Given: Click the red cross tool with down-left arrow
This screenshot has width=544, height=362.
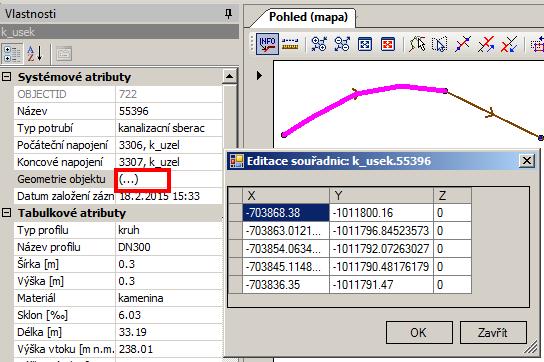Looking at the screenshot, I should coord(509,44).
